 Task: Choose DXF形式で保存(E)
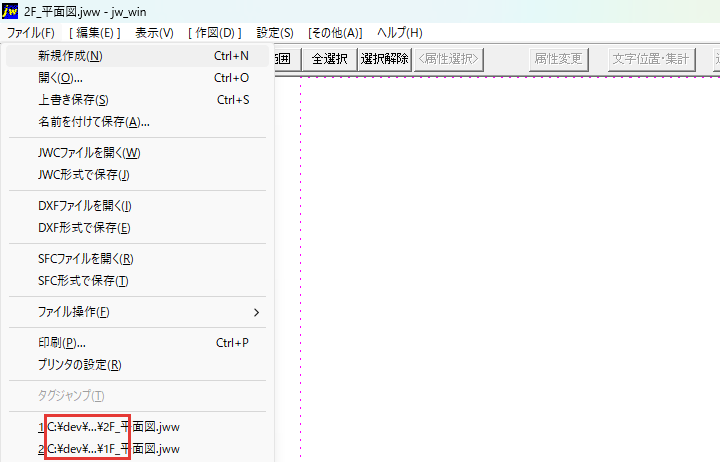(x=137, y=228)
